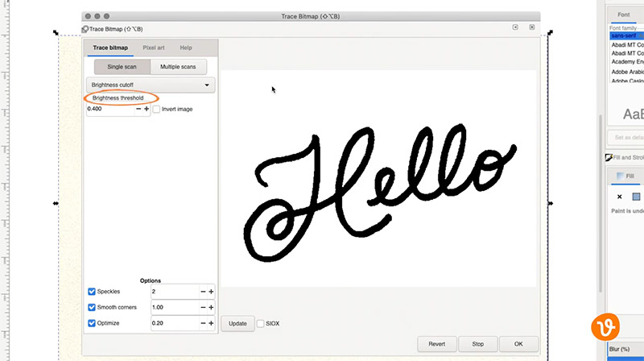Click the Optimize field showing 0.20
644x361 pixels.
175,323
